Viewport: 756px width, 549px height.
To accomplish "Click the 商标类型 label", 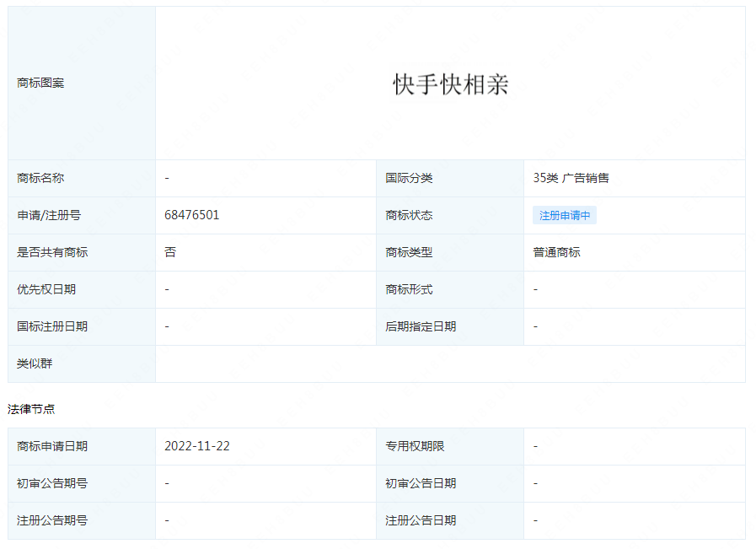I will point(409,252).
